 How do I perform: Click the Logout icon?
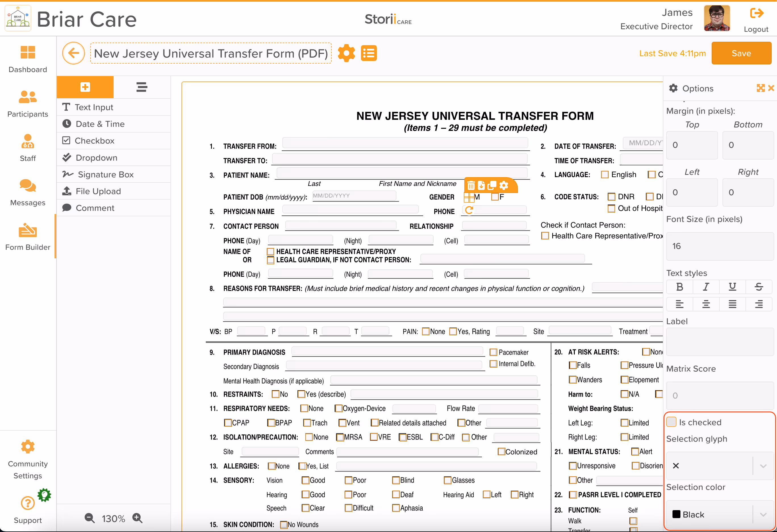point(756,14)
